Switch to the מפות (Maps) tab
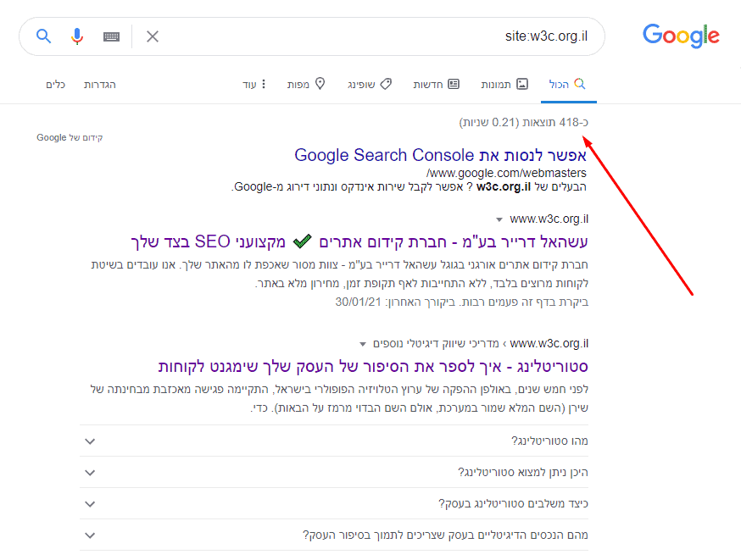741x560 pixels. coord(306,84)
